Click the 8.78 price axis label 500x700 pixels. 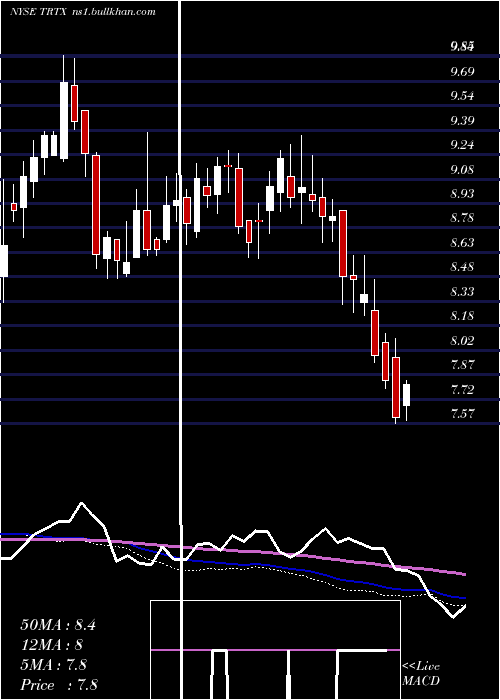coord(463,218)
